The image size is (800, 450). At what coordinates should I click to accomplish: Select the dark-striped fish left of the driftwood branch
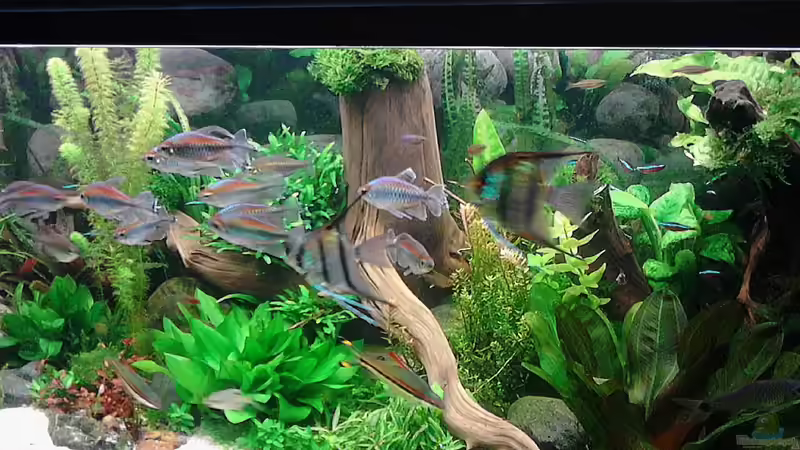point(332,262)
